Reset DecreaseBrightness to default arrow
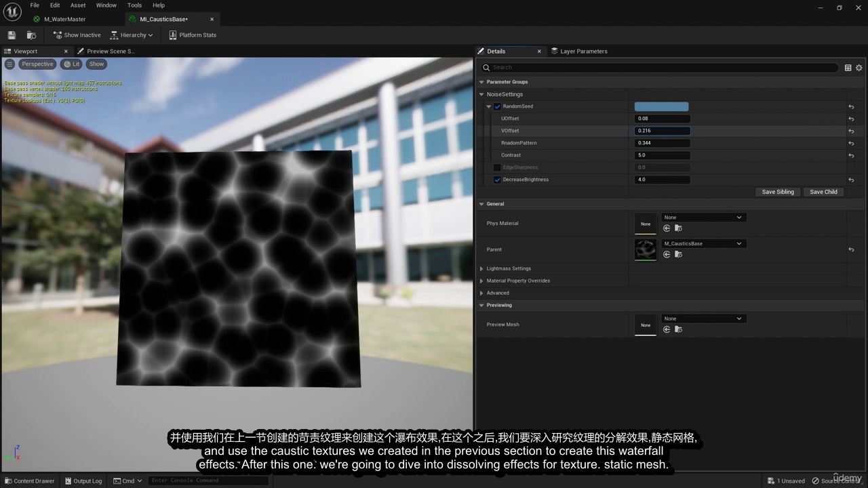868x488 pixels. (x=851, y=180)
